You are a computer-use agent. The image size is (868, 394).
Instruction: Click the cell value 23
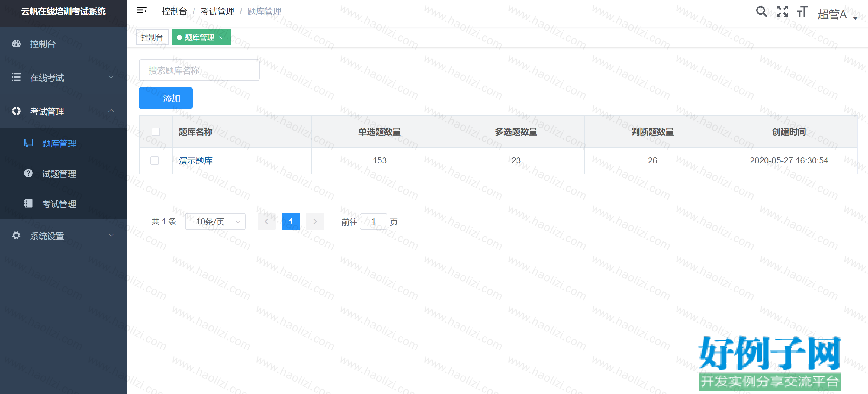[516, 160]
